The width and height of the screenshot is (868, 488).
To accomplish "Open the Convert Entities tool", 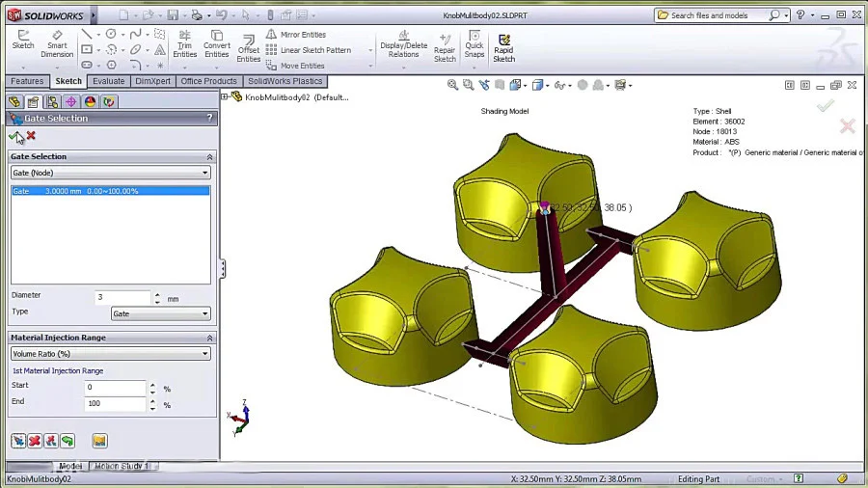I will [216, 43].
